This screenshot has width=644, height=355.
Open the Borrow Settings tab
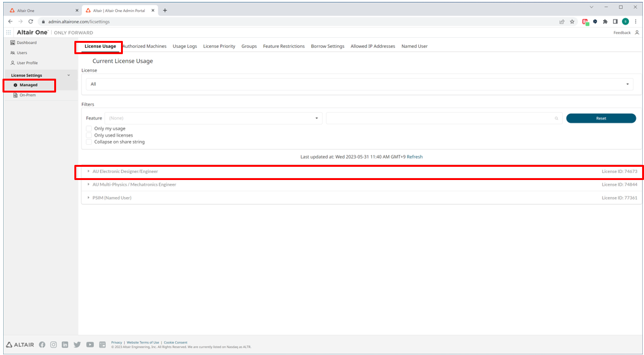[x=328, y=47]
